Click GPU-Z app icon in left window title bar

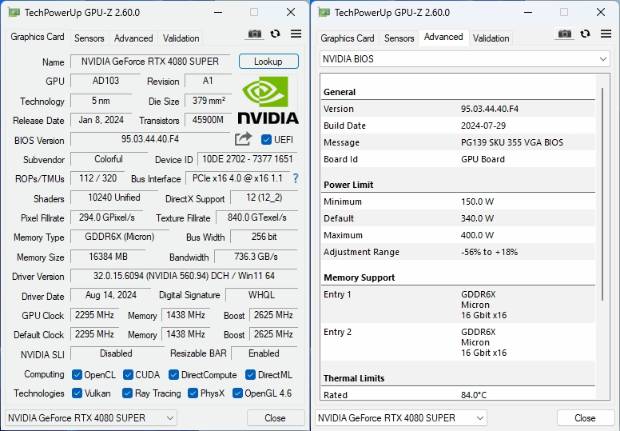(14, 13)
